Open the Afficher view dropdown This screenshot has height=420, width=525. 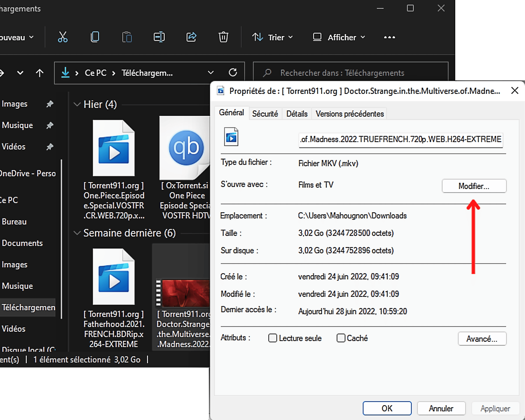339,37
